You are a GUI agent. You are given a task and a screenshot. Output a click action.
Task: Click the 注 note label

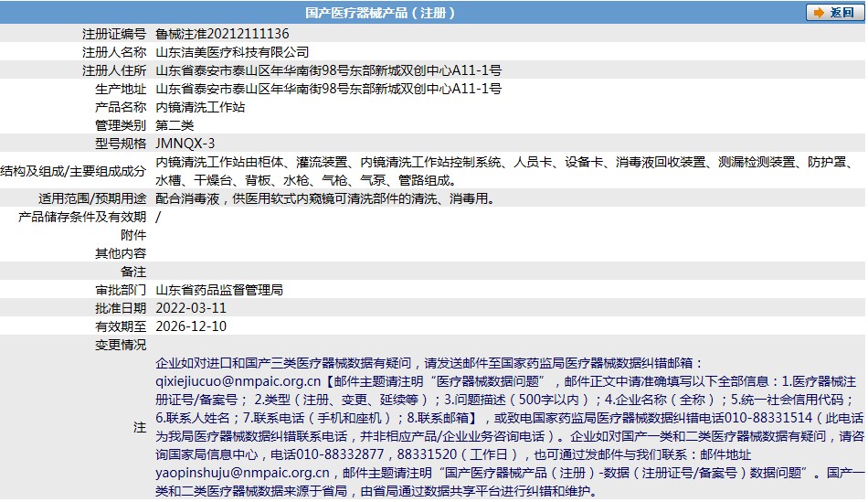click(140, 427)
